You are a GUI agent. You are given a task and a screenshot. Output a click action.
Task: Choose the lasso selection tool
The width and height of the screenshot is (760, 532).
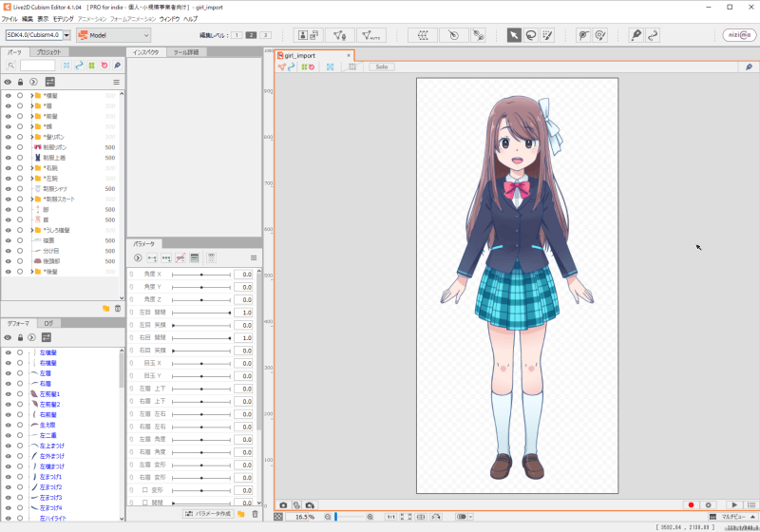[x=531, y=35]
